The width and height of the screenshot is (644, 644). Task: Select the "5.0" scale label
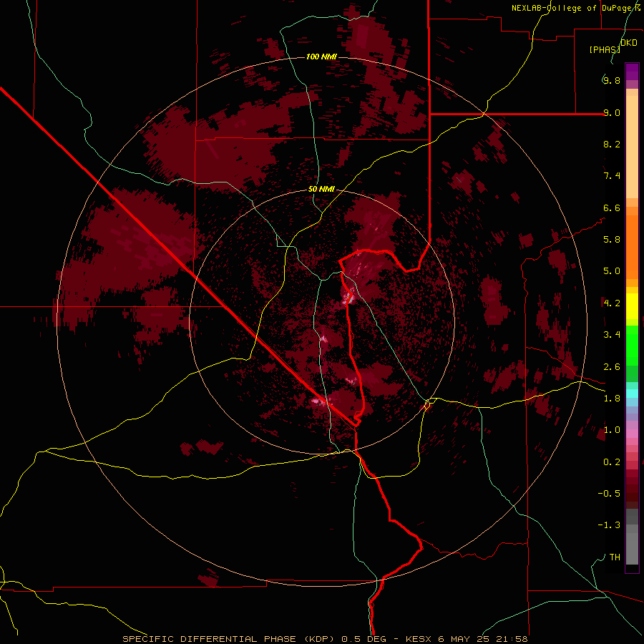pyautogui.click(x=612, y=271)
